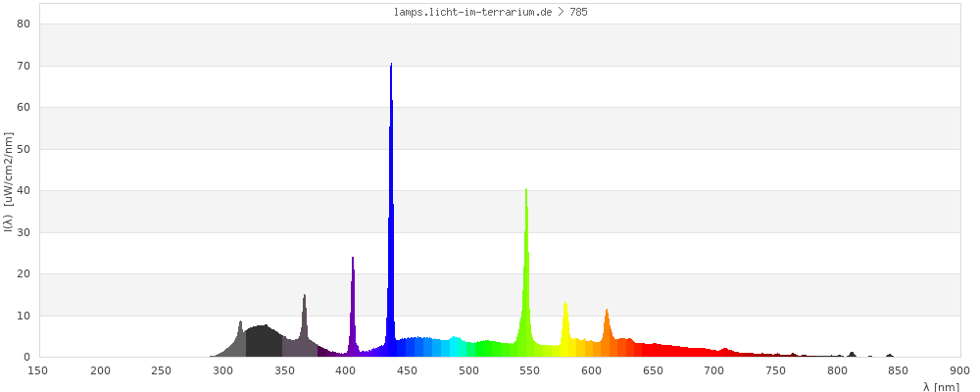Viewport: 980px width, 392px height.
Task: Click the x-axis value 300
Action: (223, 370)
